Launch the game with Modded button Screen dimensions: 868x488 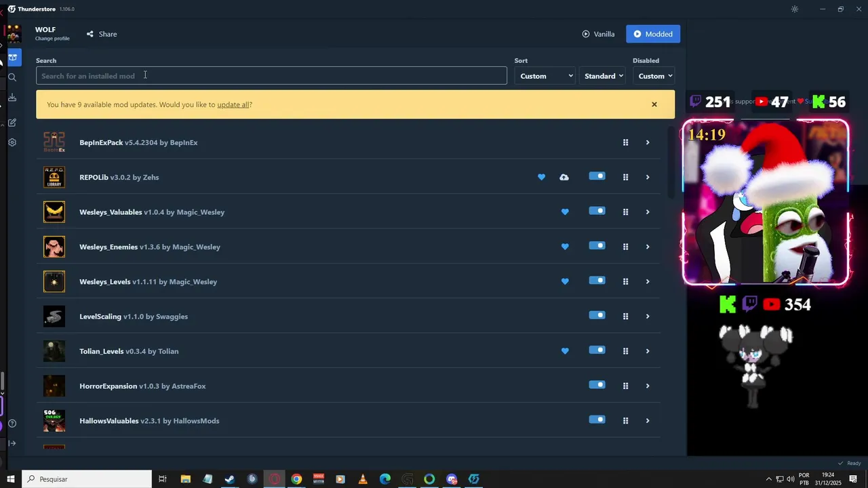653,34
